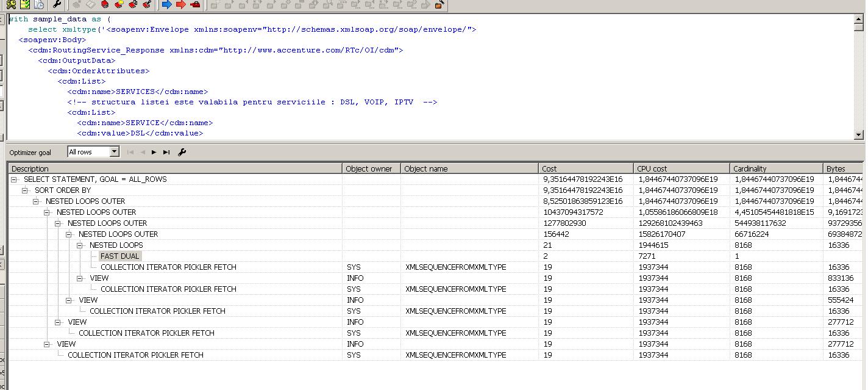Sort by the Description column header
The height and width of the screenshot is (390, 868).
tap(176, 168)
